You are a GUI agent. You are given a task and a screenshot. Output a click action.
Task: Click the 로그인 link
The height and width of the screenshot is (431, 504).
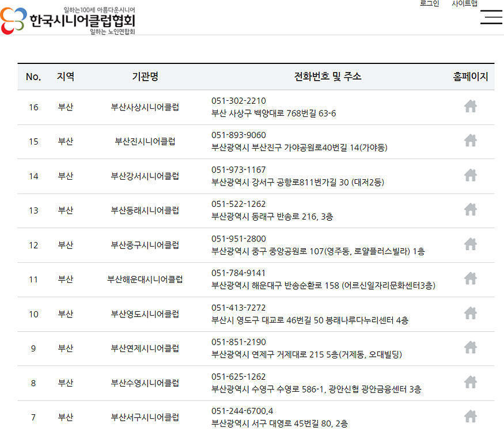(429, 4)
